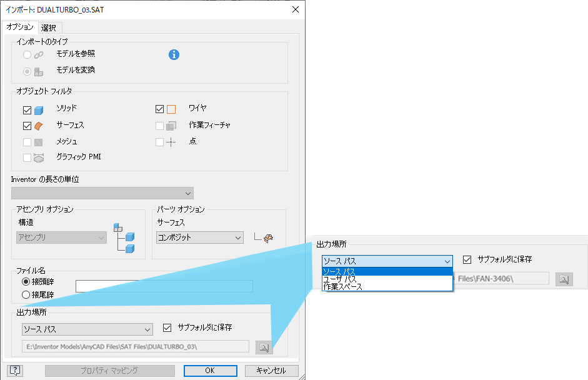Uncheck the ワイヤ checkbox
The height and width of the screenshot is (380, 588).
pyautogui.click(x=159, y=109)
